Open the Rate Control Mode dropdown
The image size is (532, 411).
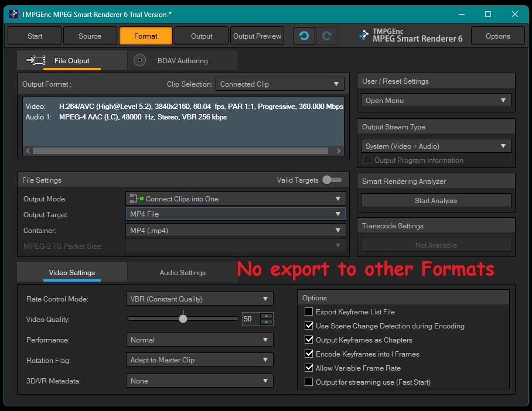coord(199,299)
